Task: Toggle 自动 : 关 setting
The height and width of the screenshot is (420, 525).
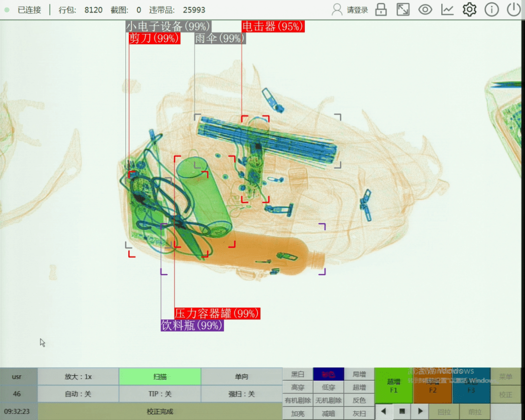Action: point(78,394)
